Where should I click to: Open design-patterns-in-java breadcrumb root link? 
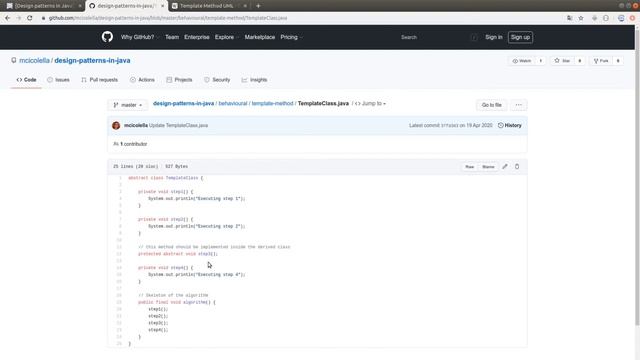point(183,103)
